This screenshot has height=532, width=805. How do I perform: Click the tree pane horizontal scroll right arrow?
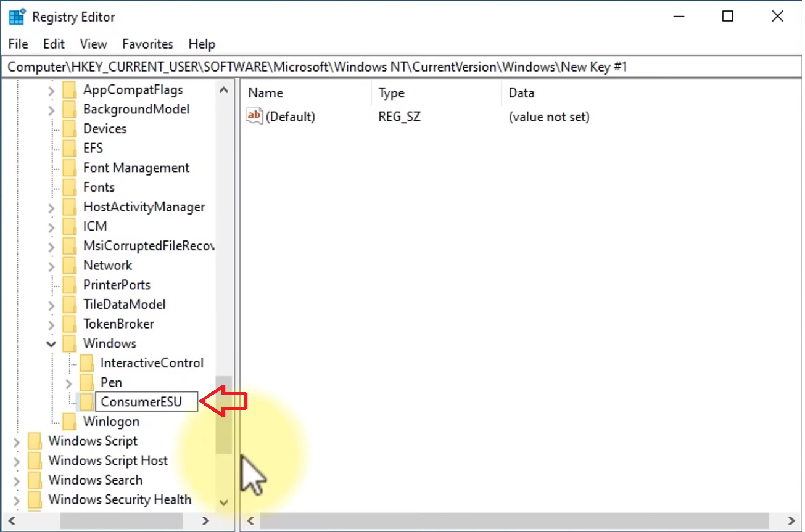[206, 521]
